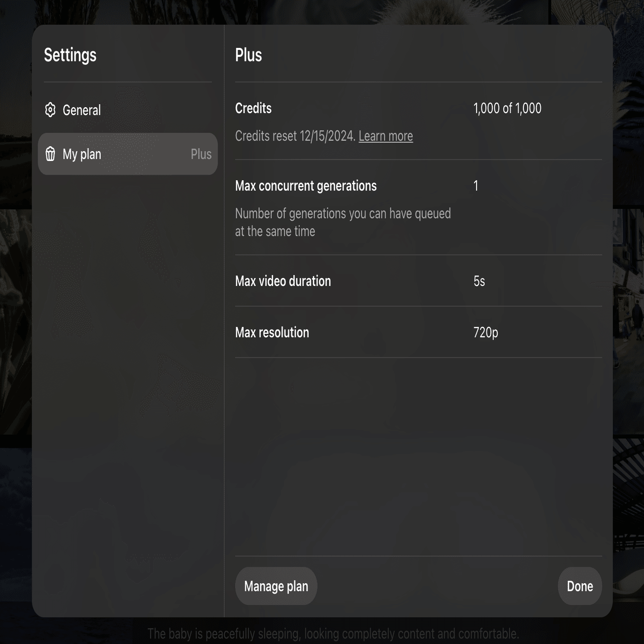Click the queued generations description text
Image resolution: width=644 pixels, height=644 pixels.
[343, 222]
